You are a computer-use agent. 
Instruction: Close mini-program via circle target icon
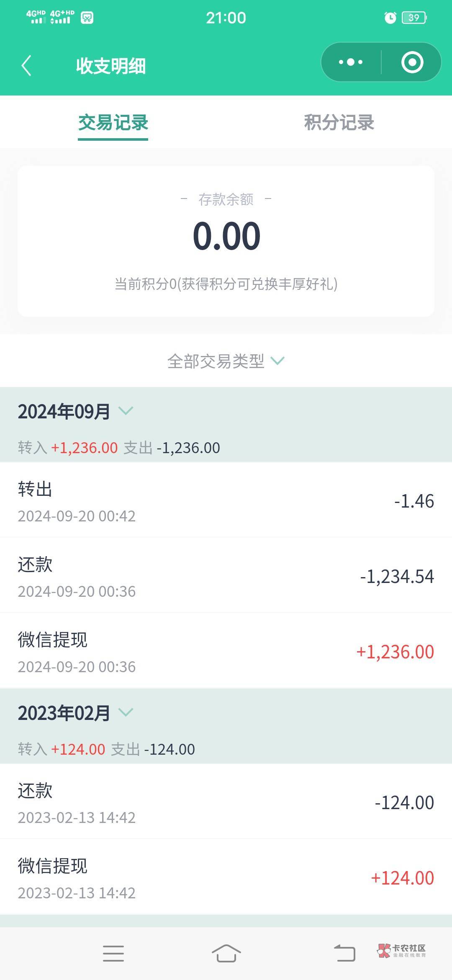tap(412, 62)
